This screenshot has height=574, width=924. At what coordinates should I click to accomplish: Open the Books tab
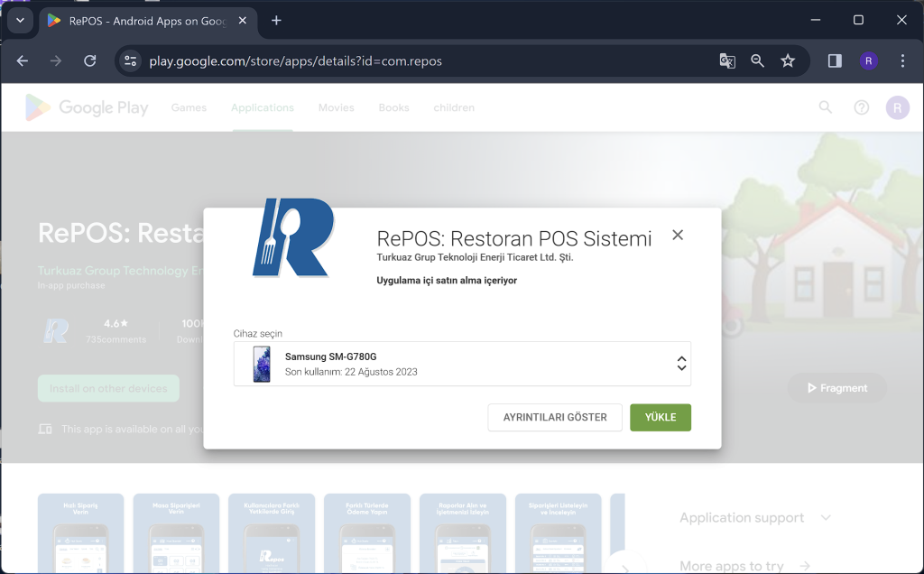coord(393,107)
